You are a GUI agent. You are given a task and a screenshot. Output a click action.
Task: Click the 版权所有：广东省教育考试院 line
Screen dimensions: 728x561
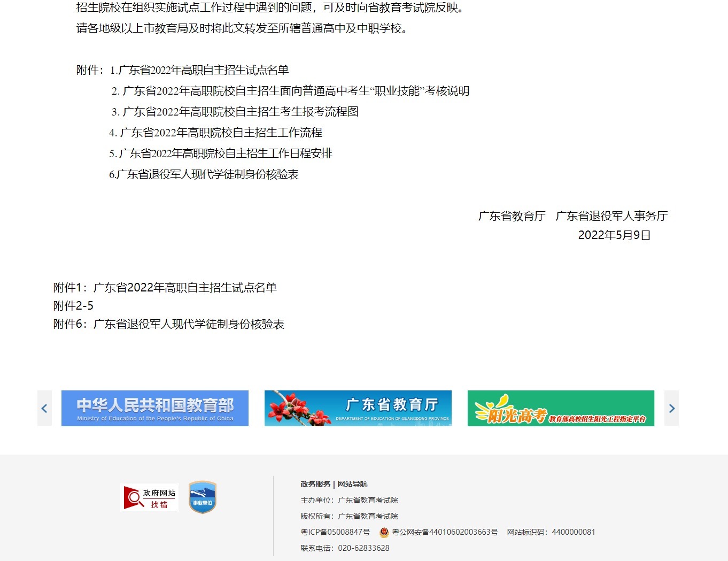pyautogui.click(x=349, y=516)
